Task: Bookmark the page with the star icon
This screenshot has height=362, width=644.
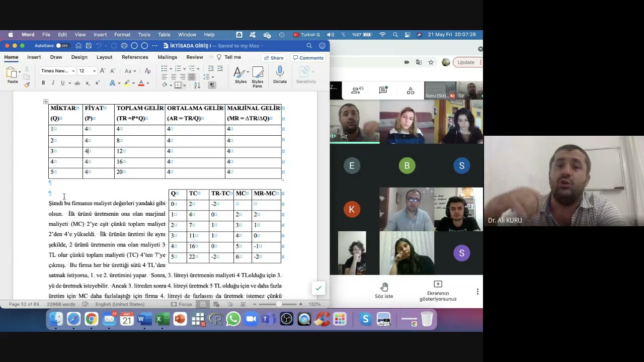Action: click(x=431, y=62)
